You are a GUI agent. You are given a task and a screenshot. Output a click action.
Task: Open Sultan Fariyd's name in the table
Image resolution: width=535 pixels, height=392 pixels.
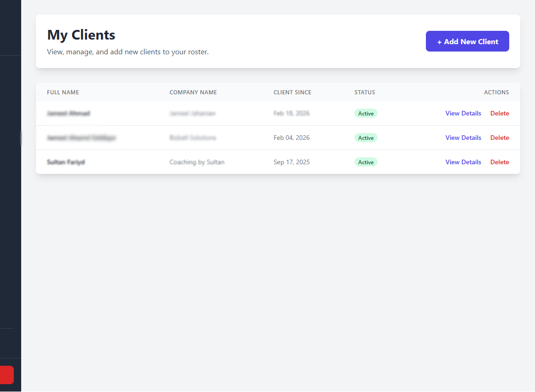pos(66,162)
